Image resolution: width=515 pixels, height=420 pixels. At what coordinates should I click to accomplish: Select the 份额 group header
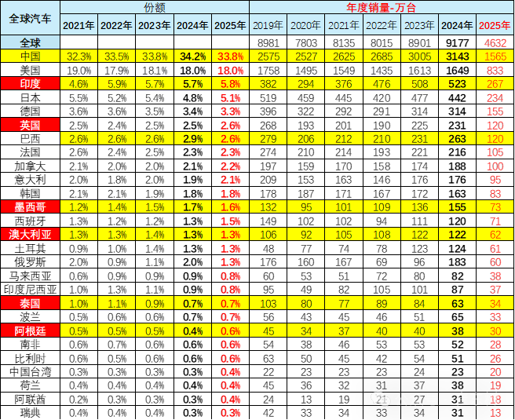(x=155, y=7)
